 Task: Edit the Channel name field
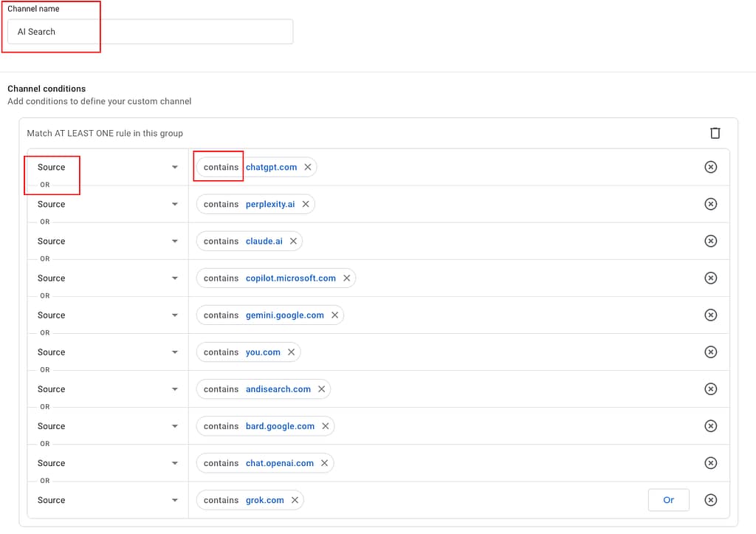pos(150,32)
